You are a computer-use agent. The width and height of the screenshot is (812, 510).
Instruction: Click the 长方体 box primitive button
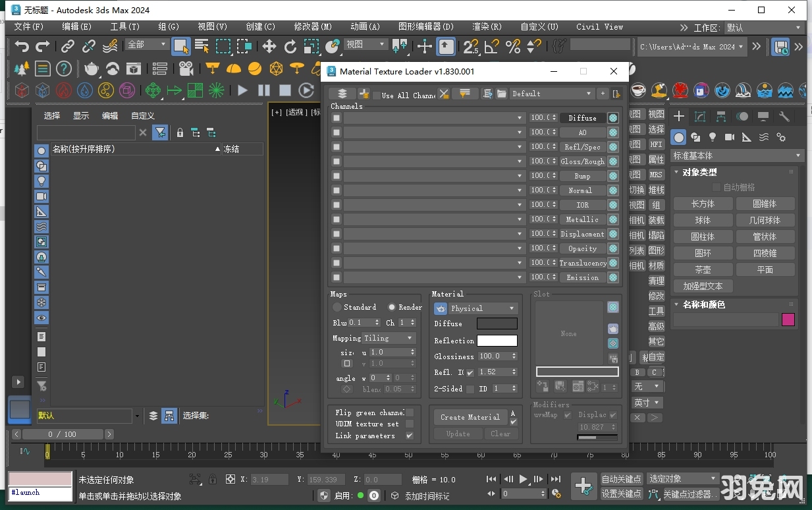pyautogui.click(x=703, y=204)
